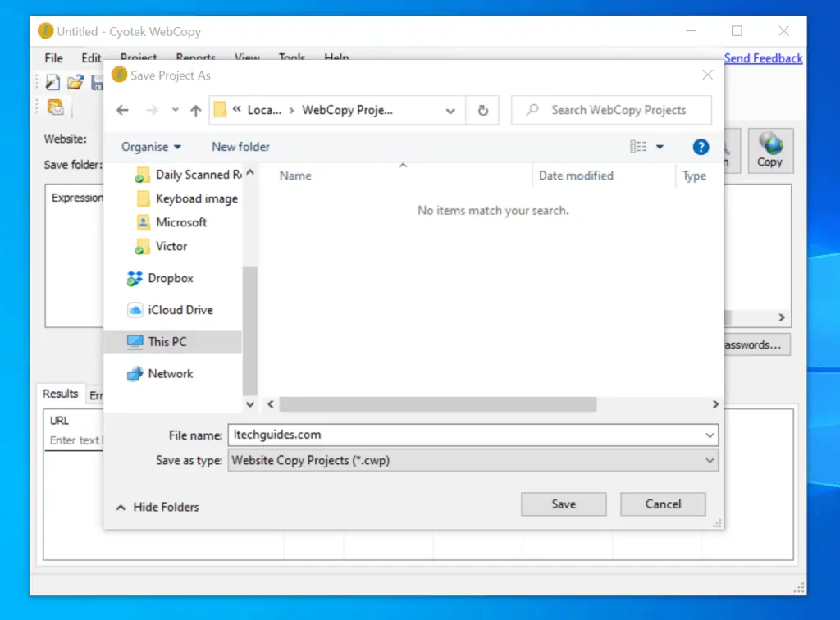
Task: Open the Organise dropdown menu
Action: click(151, 147)
